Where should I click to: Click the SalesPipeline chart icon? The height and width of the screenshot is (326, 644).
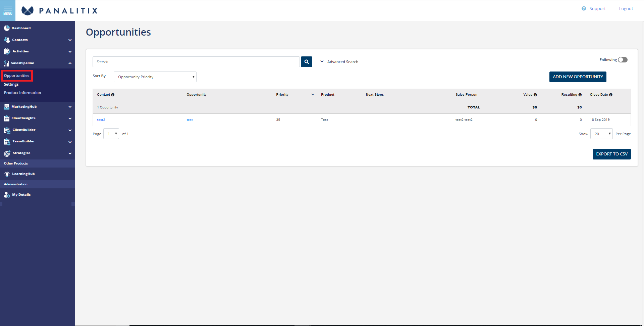[x=6, y=63]
